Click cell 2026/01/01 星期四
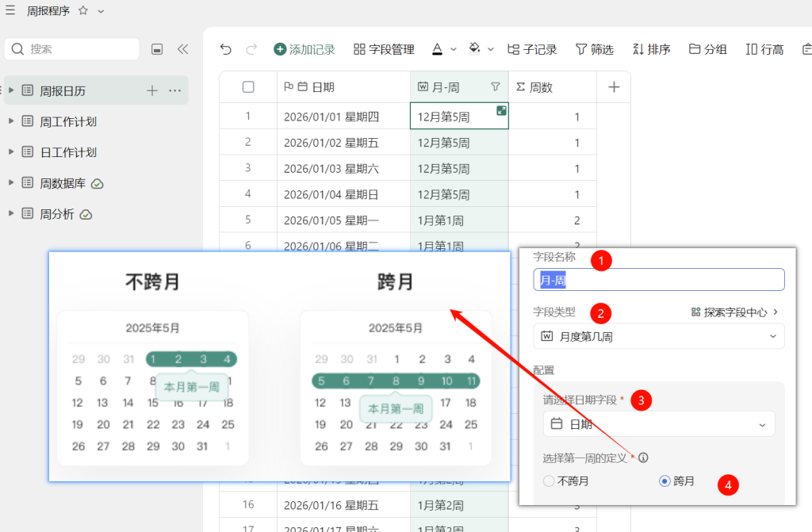 click(x=344, y=117)
